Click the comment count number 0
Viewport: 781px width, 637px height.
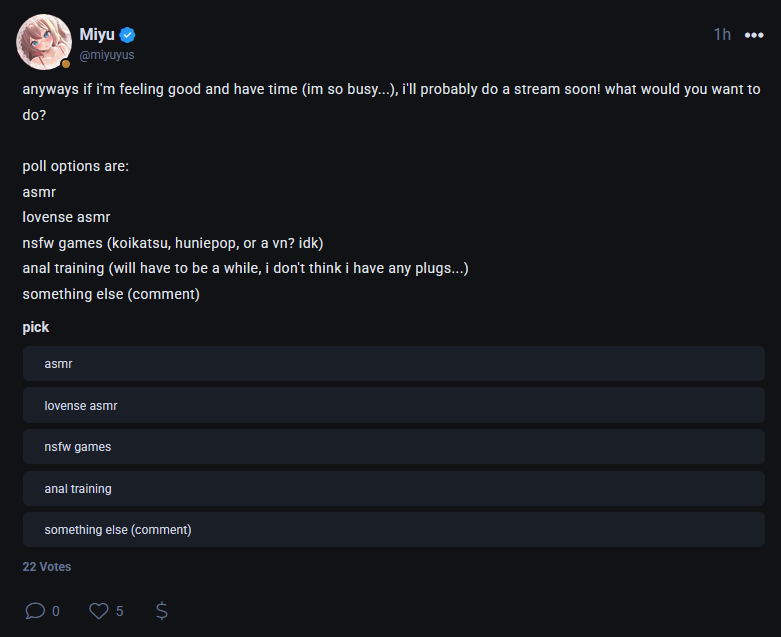coord(56,611)
